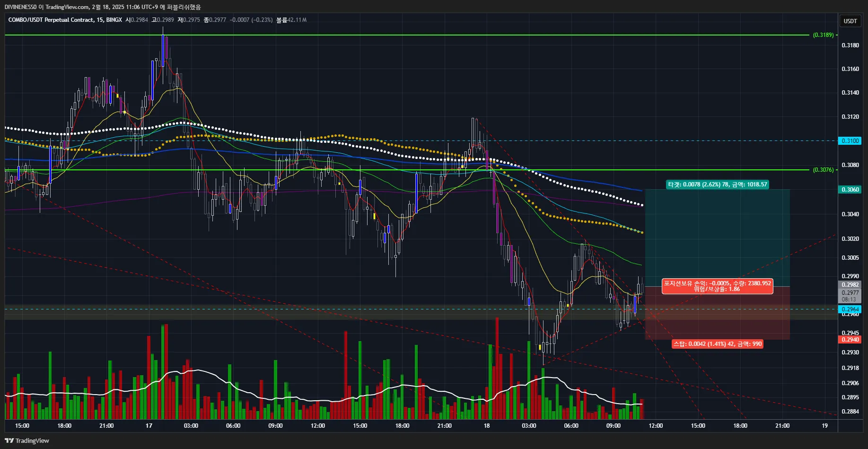Click the 0.3180 price scale label
The image size is (868, 449).
click(x=850, y=45)
